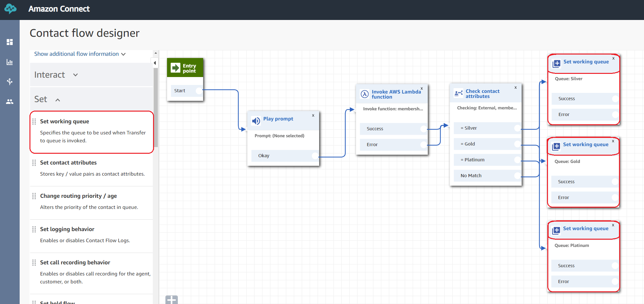Click Gold queue Error connector
The width and height of the screenshot is (644, 304).
615,198
